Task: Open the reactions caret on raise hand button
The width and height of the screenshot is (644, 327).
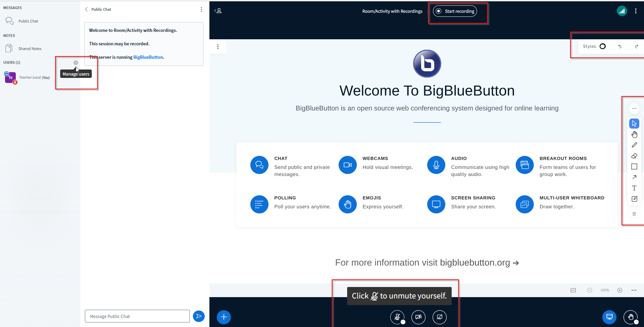Action: tap(636, 322)
